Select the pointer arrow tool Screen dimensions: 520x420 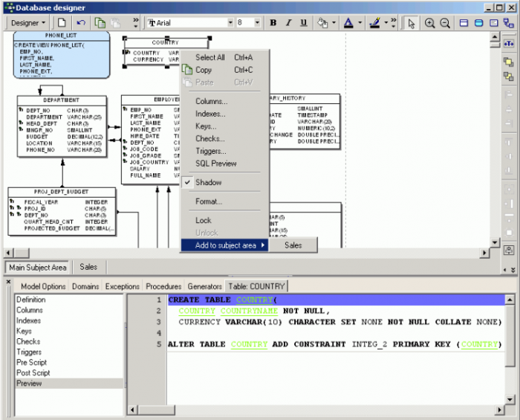(412, 23)
